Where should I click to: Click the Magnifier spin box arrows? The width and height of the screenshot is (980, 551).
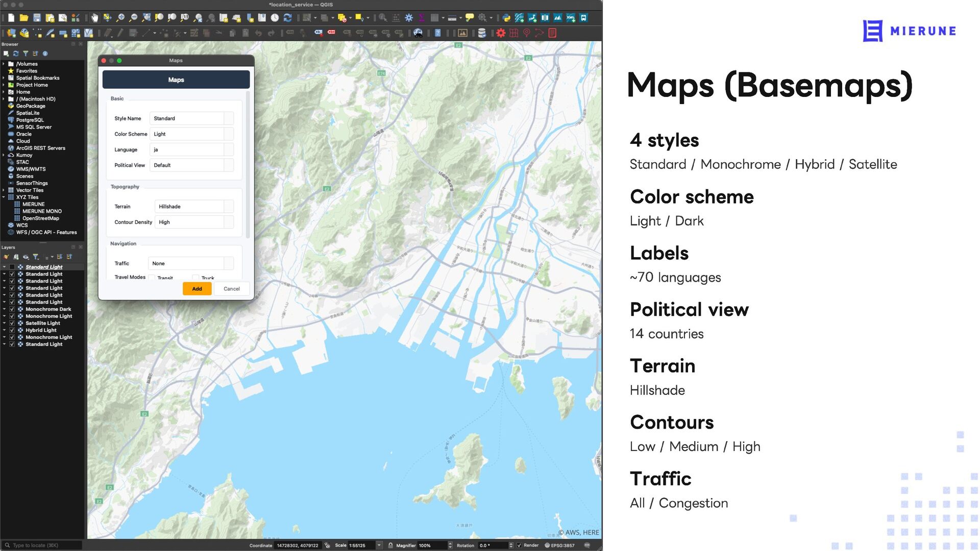tap(450, 545)
